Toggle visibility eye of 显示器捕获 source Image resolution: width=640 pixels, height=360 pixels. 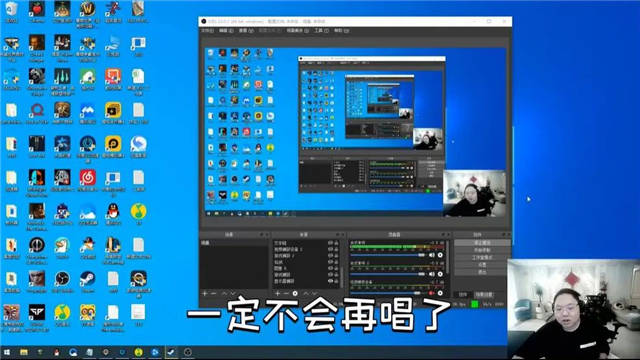(330, 281)
